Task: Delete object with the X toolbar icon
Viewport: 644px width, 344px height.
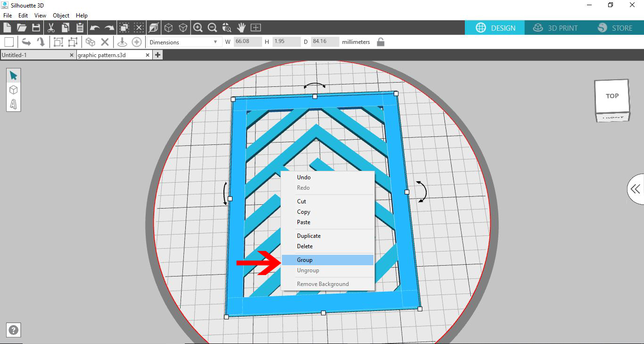Action: [x=105, y=42]
